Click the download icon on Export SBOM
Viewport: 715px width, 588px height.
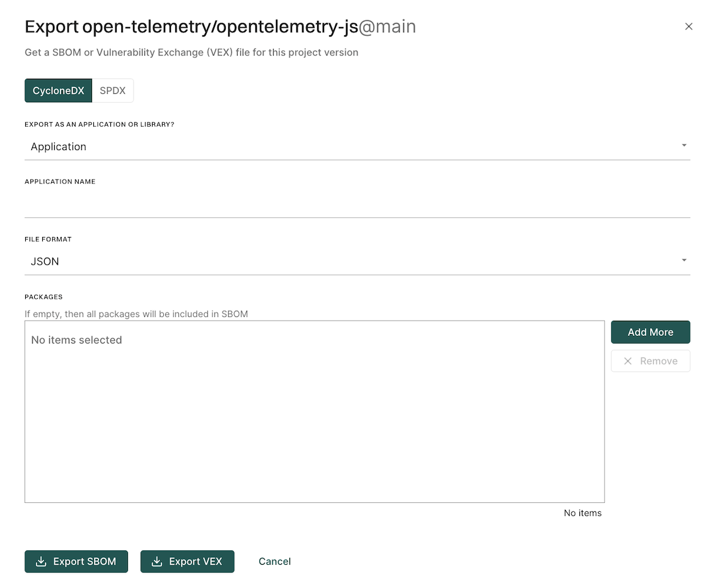[x=41, y=562]
